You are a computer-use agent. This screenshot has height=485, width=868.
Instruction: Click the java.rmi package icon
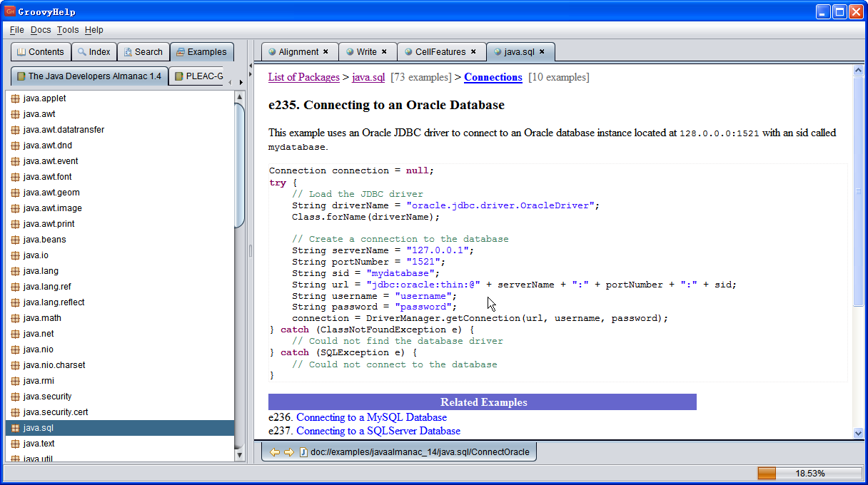click(x=15, y=381)
